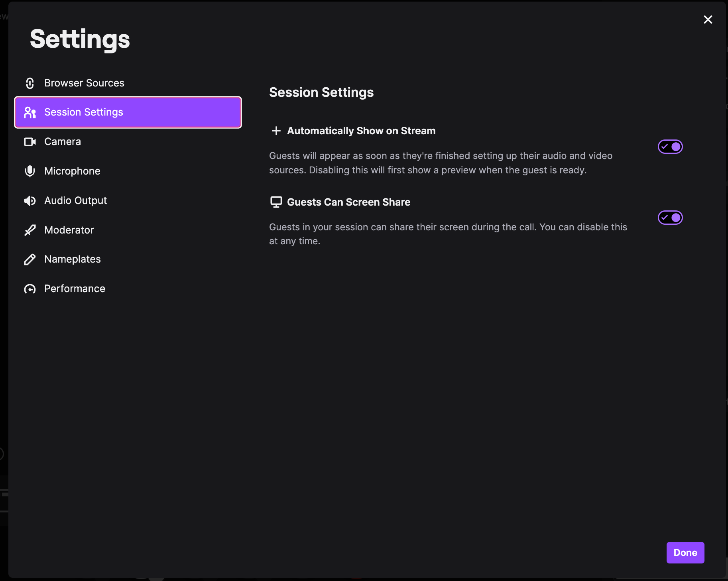Click the Done button
Viewport: 728px width, 581px height.
(x=685, y=553)
